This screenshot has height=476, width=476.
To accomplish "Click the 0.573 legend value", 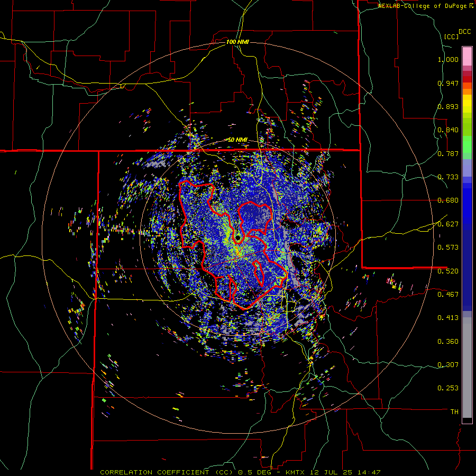I will [448, 248].
